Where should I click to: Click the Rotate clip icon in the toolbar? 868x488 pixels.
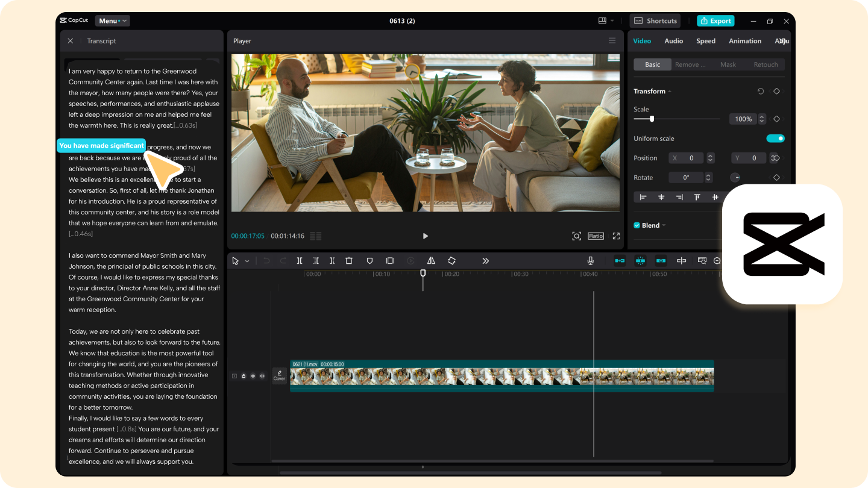tap(451, 260)
